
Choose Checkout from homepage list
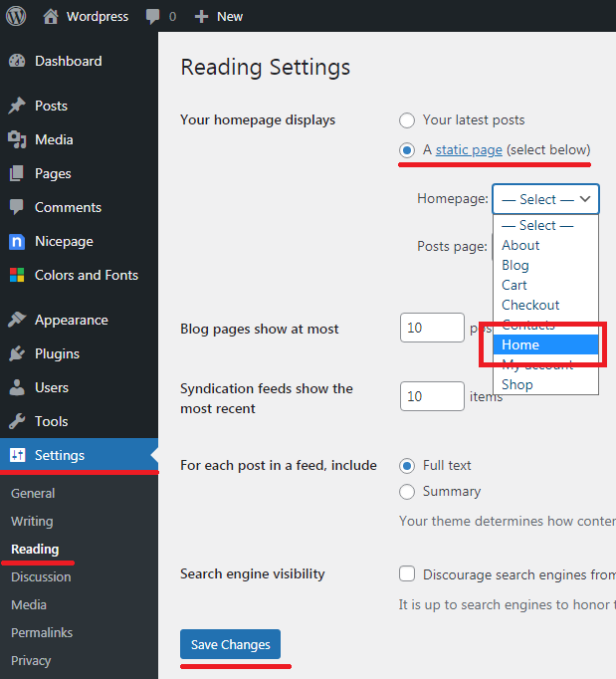coord(546,305)
